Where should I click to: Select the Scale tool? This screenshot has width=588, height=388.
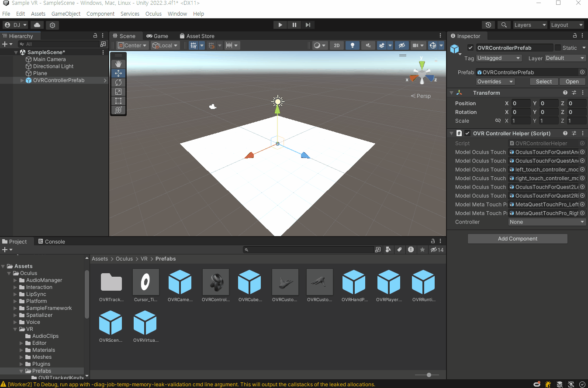coord(118,92)
